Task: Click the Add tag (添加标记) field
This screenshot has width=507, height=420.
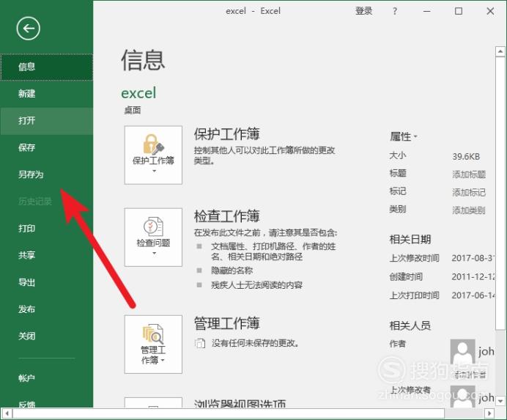Action: coord(469,193)
